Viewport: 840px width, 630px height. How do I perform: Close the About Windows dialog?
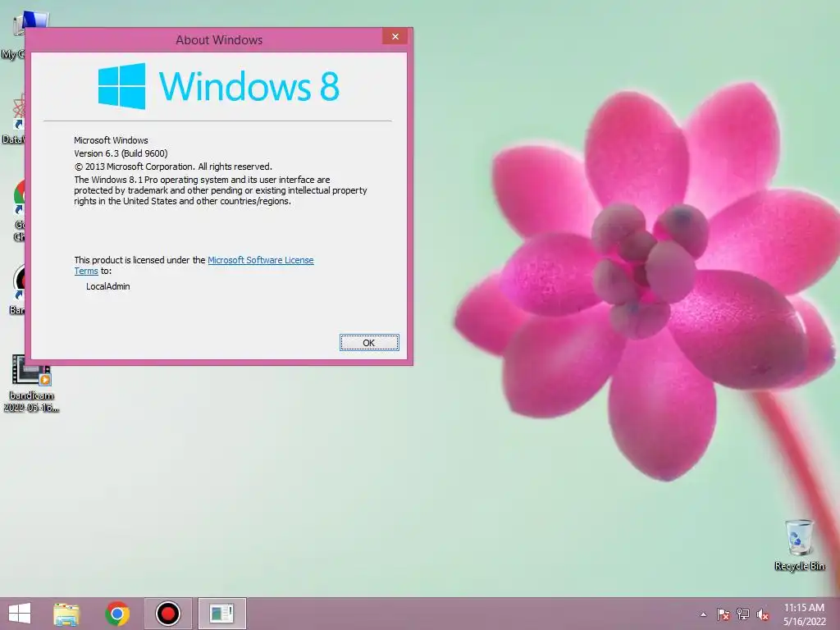click(395, 36)
